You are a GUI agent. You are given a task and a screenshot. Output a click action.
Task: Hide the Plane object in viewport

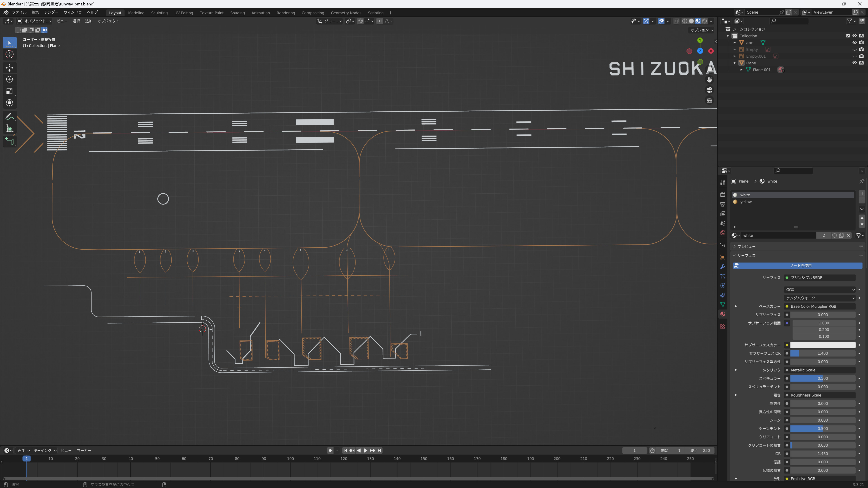854,63
